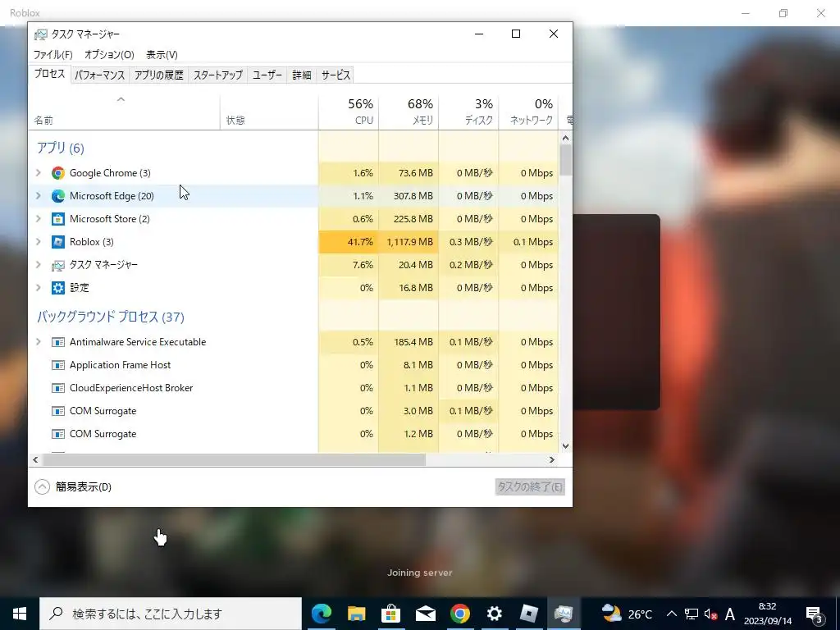Click the scroll down arrow of process list

coord(566,445)
